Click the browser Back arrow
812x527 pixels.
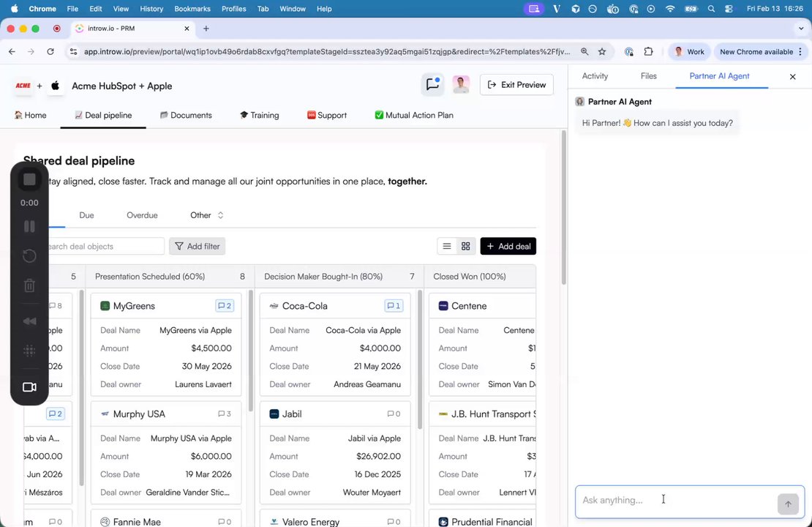(x=12, y=51)
